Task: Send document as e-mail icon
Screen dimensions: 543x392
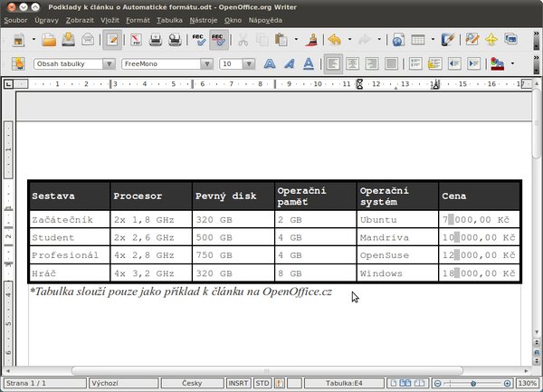Action: point(88,40)
